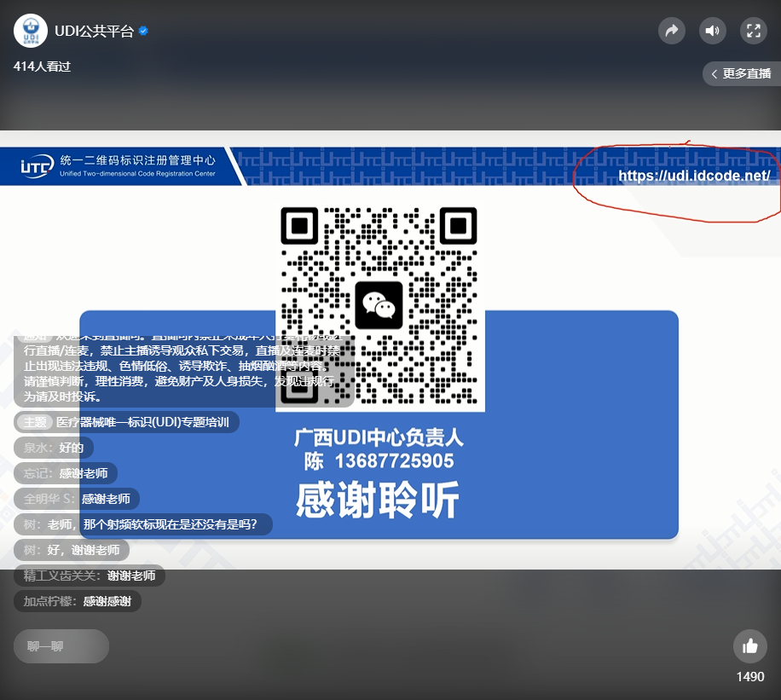The width and height of the screenshot is (781, 700).
Task: Click the comment 树: 好，谢谢老师
Action: 72,550
